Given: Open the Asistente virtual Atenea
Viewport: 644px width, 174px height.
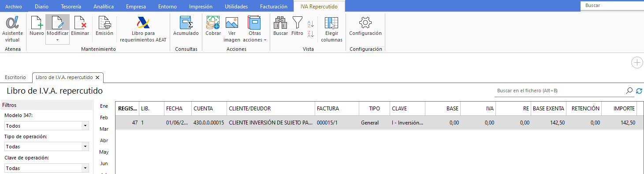Looking at the screenshot, I should (x=13, y=29).
